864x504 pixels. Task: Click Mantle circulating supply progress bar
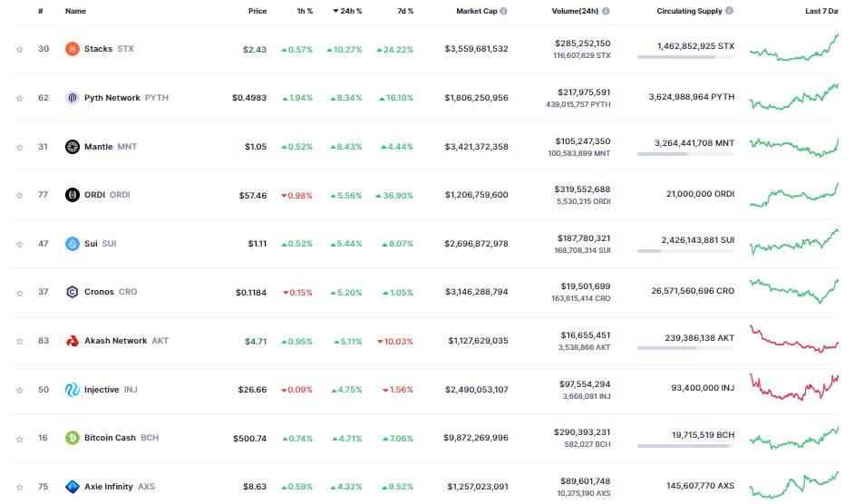685,154
